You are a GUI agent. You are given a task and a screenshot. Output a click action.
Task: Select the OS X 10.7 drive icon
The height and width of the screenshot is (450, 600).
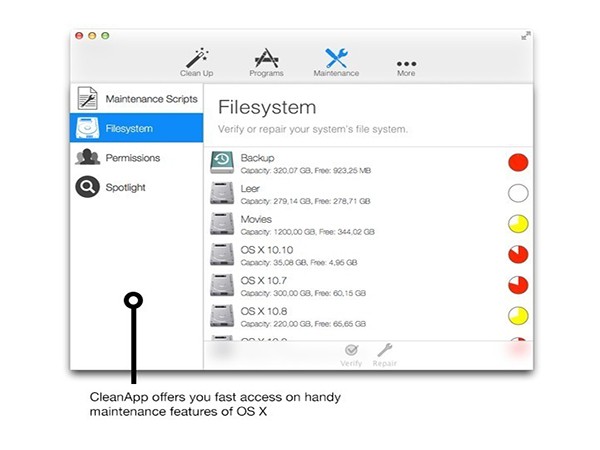click(x=222, y=285)
